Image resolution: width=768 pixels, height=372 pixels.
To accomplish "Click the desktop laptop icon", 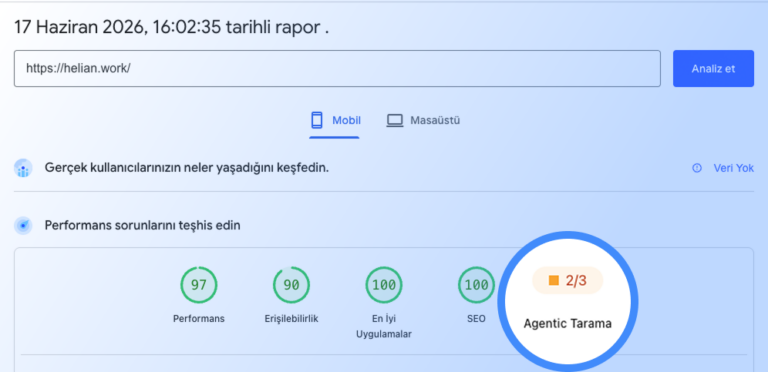I will point(395,120).
